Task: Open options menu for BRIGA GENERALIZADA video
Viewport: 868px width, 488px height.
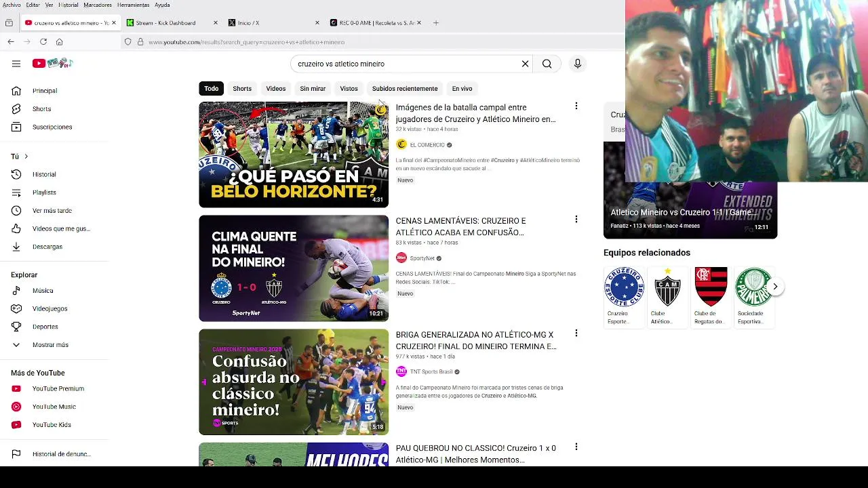Action: coord(576,333)
